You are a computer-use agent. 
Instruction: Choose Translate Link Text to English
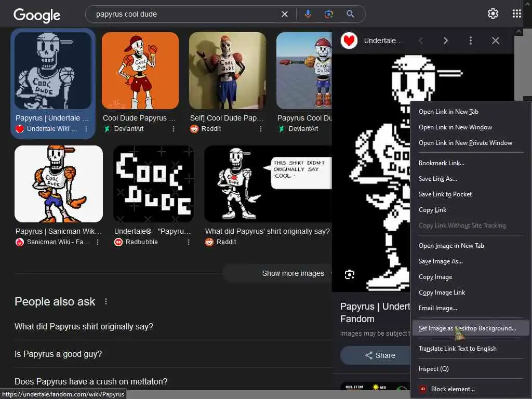click(470, 349)
